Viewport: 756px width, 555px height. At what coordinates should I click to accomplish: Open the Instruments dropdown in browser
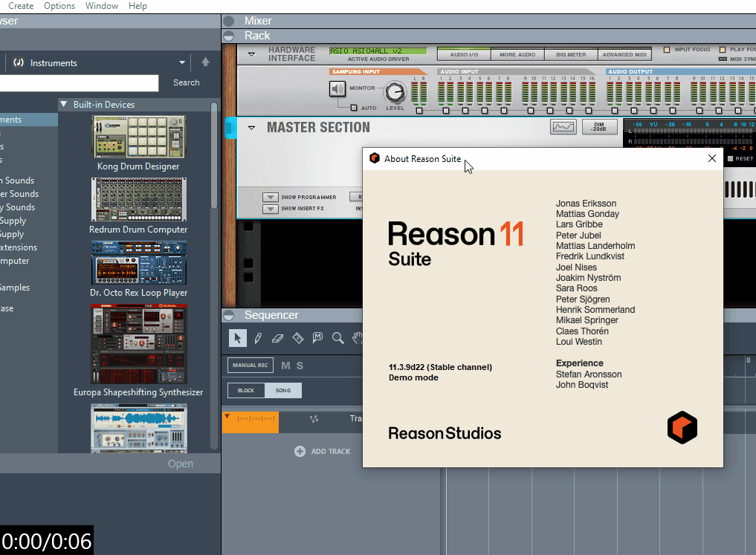tap(182, 62)
